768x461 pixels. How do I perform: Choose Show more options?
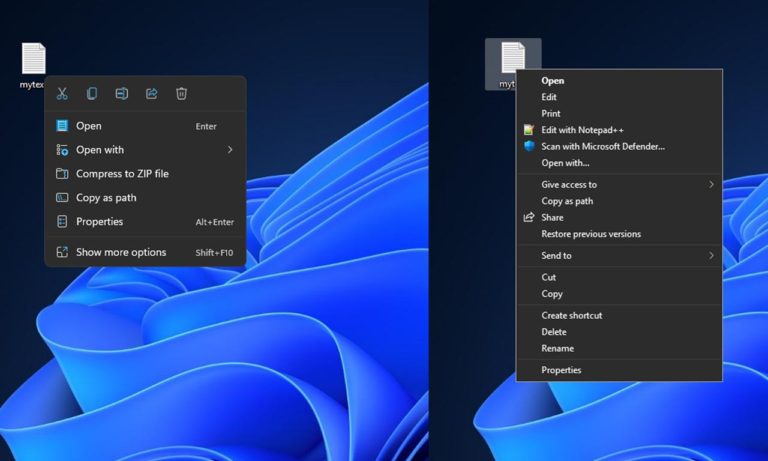(x=145, y=252)
